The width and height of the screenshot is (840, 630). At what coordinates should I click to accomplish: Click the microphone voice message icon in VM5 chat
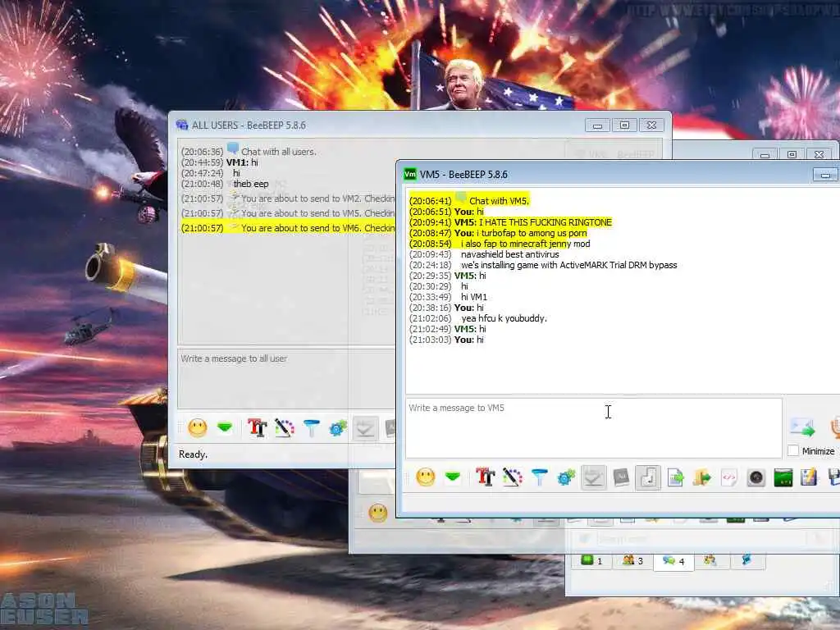[834, 427]
